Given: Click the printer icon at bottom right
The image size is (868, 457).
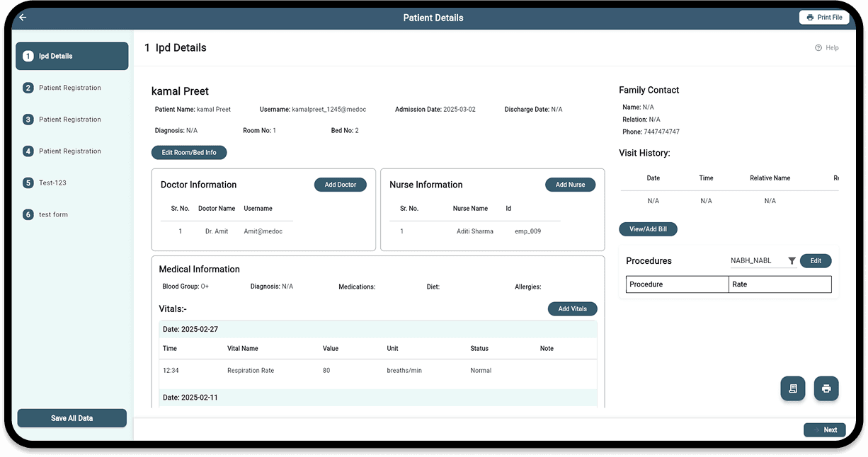Looking at the screenshot, I should (826, 388).
